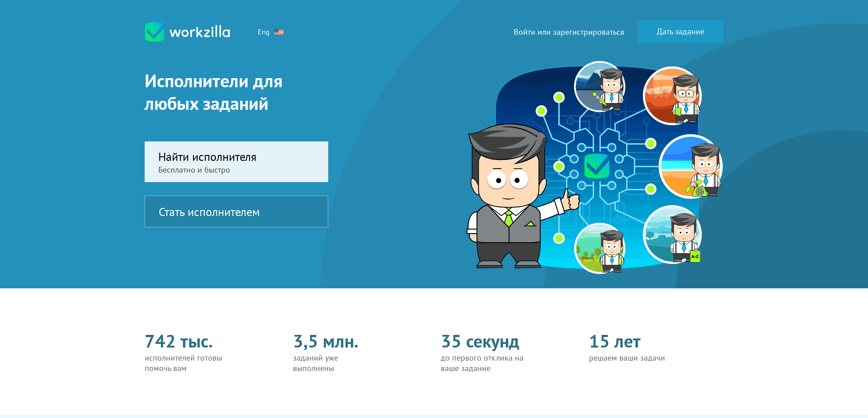Click the workzilla wordmark text
The height and width of the screenshot is (418, 868).
tap(199, 32)
